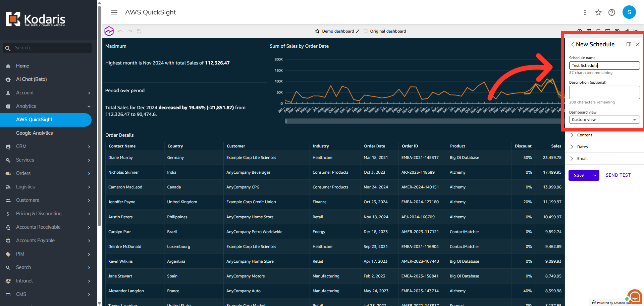Select Google Analytics in sidebar
The width and height of the screenshot is (644, 306).
(x=34, y=133)
